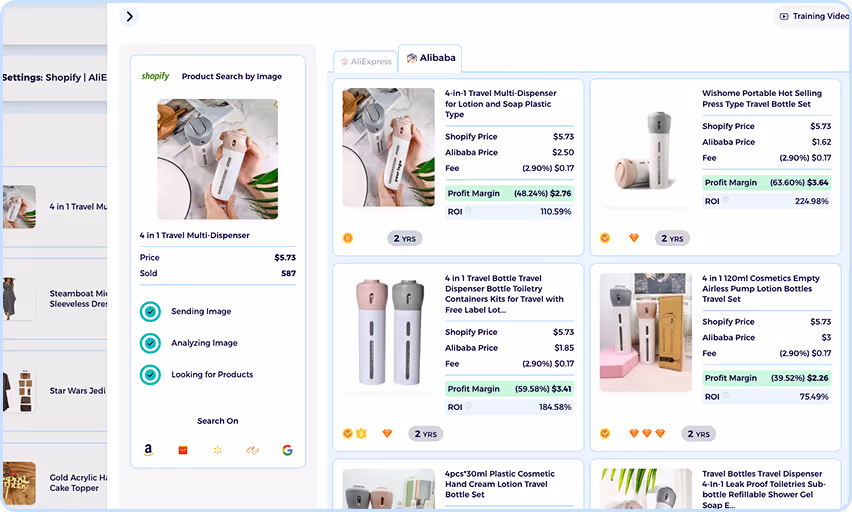Click diamond icon on Toiletry Containers card

click(387, 434)
